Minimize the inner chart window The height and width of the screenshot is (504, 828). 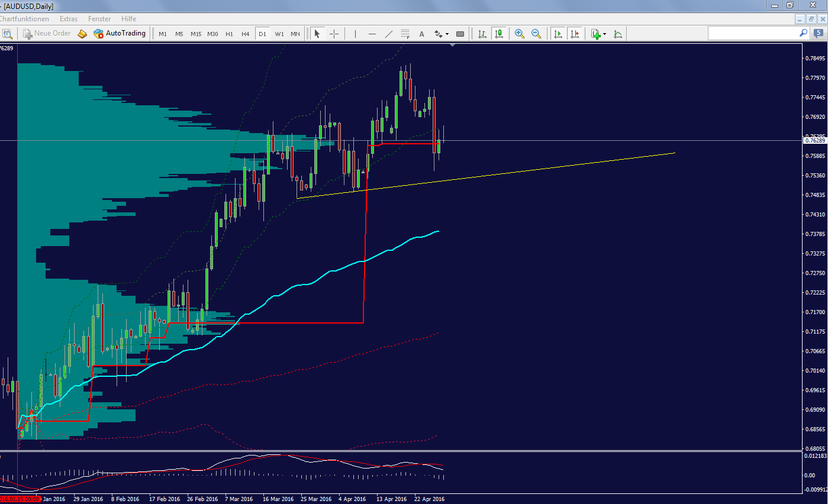[x=800, y=19]
